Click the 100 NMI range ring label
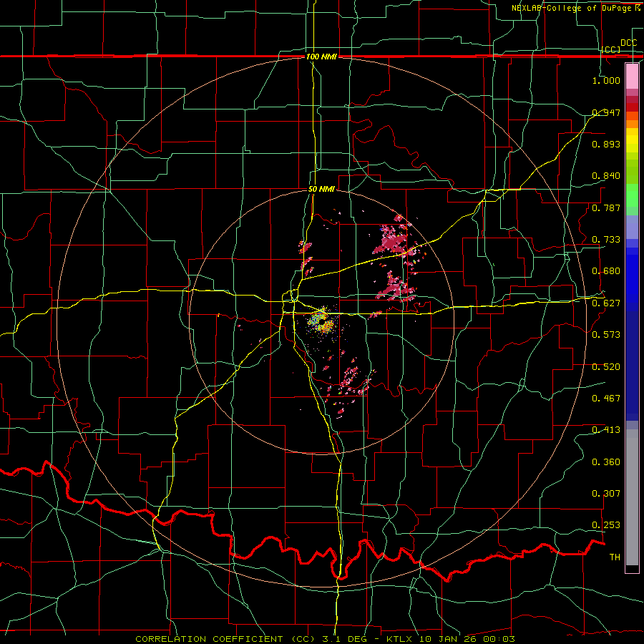Viewport: 644px width, 644px height. [321, 57]
